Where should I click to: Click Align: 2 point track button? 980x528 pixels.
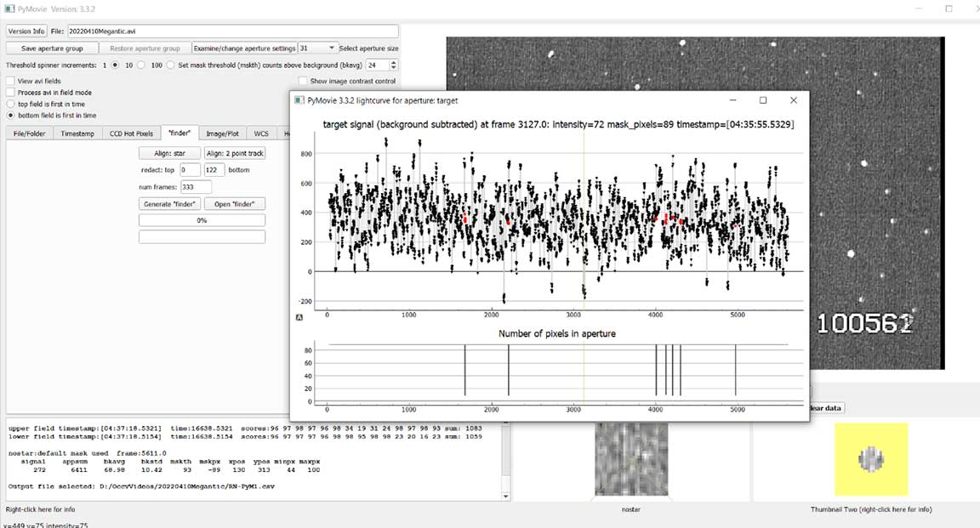235,153
